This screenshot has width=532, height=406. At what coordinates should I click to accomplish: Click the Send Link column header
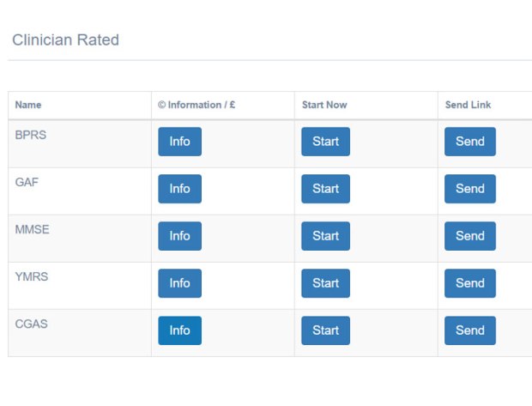click(468, 105)
